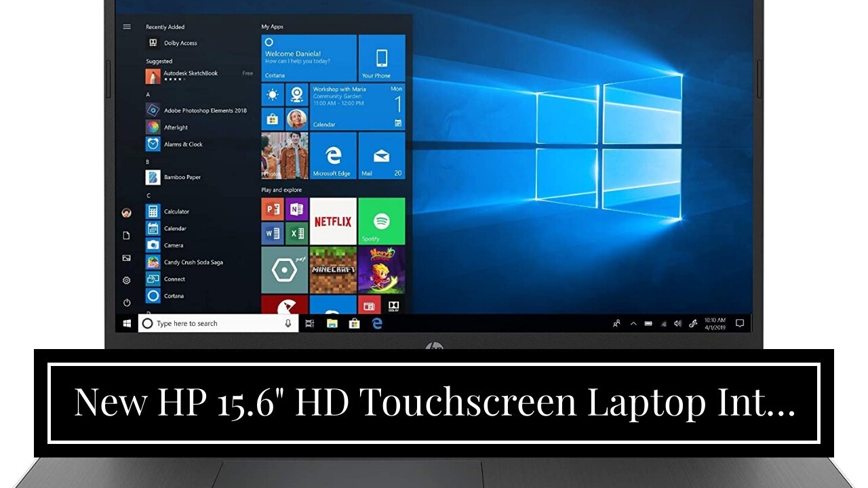Open the Microsoft Store small tile
The height and width of the screenshot is (488, 868).
click(273, 119)
